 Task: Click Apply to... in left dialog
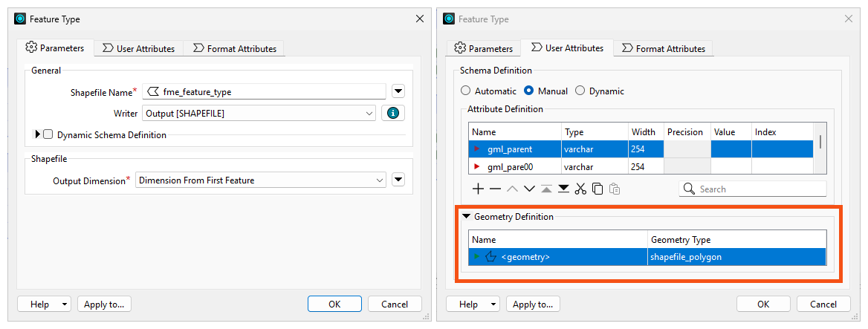(x=104, y=304)
